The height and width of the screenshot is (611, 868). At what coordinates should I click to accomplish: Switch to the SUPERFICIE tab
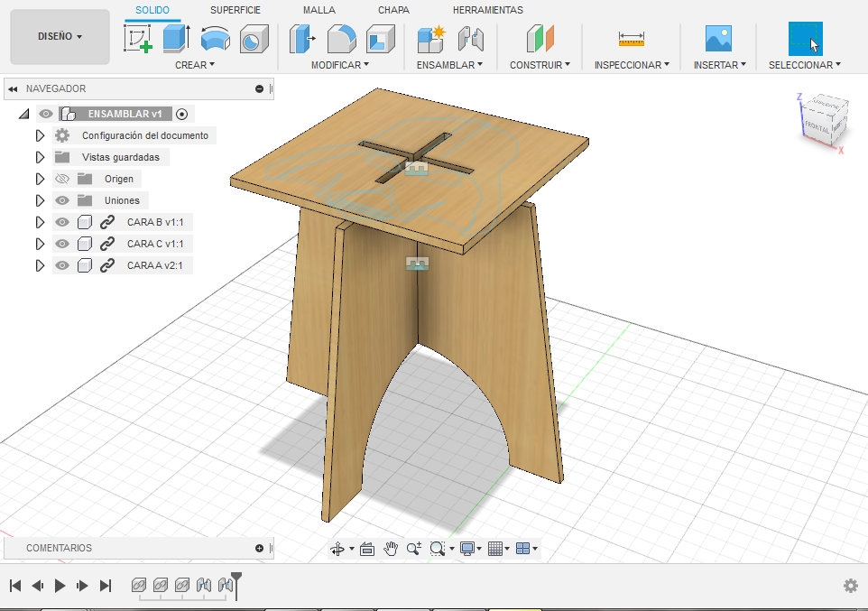click(235, 10)
